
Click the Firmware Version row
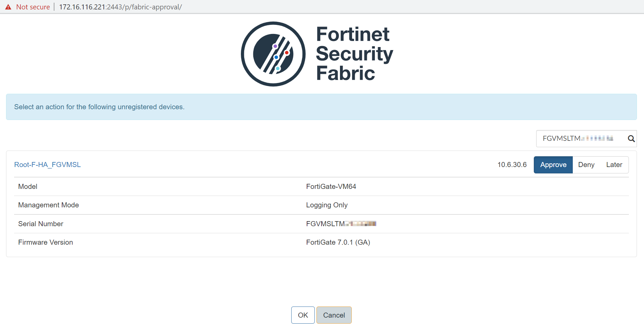pos(45,242)
